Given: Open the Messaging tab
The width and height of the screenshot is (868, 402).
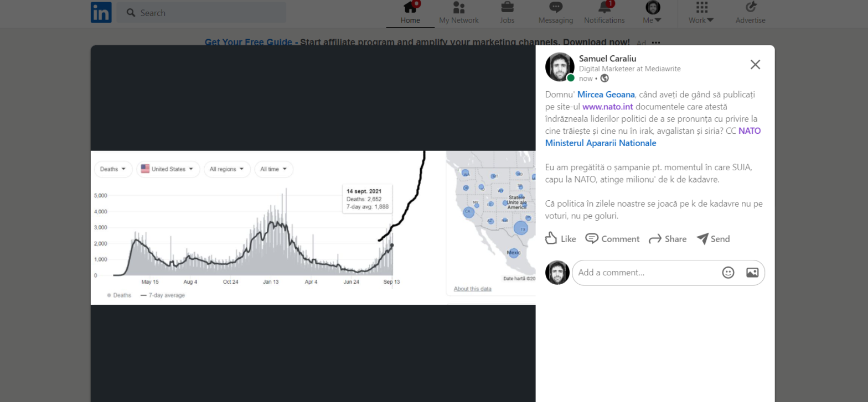Looking at the screenshot, I should click(x=556, y=13).
